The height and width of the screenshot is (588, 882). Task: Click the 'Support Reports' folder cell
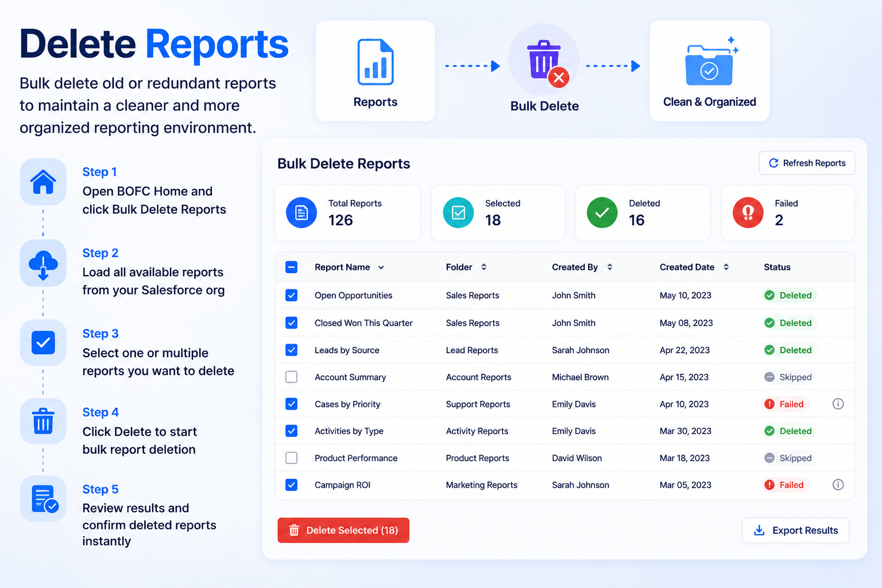pyautogui.click(x=478, y=404)
